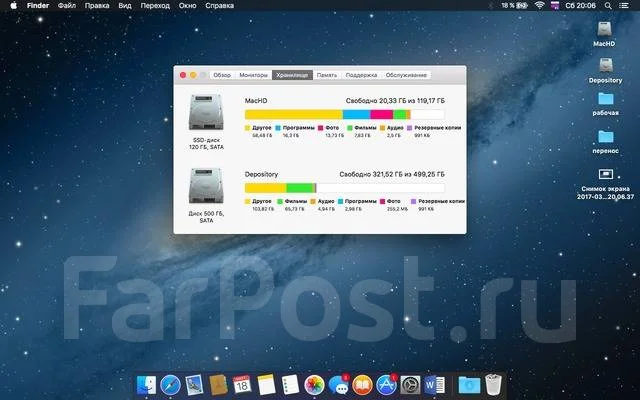The height and width of the screenshot is (400, 640).
Task: Open the App Store in Dock
Action: click(x=386, y=384)
